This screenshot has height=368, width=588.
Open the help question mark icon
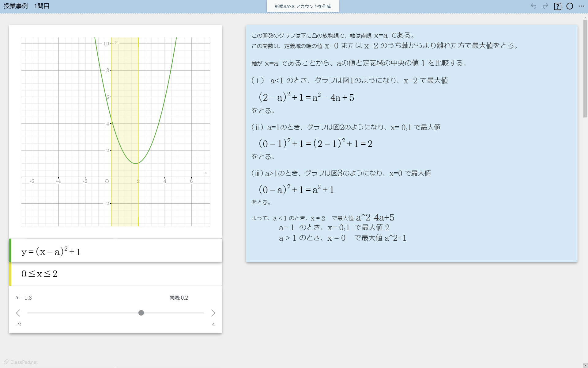coord(558,6)
